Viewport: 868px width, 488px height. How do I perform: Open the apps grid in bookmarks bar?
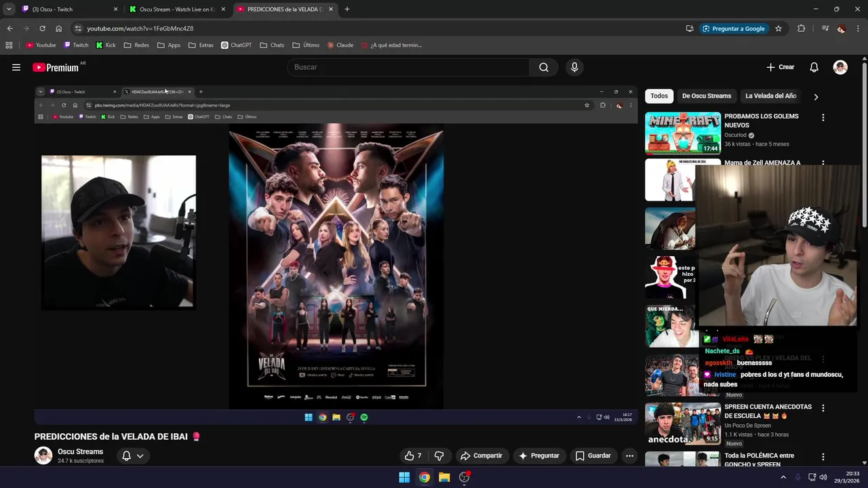pos(9,45)
